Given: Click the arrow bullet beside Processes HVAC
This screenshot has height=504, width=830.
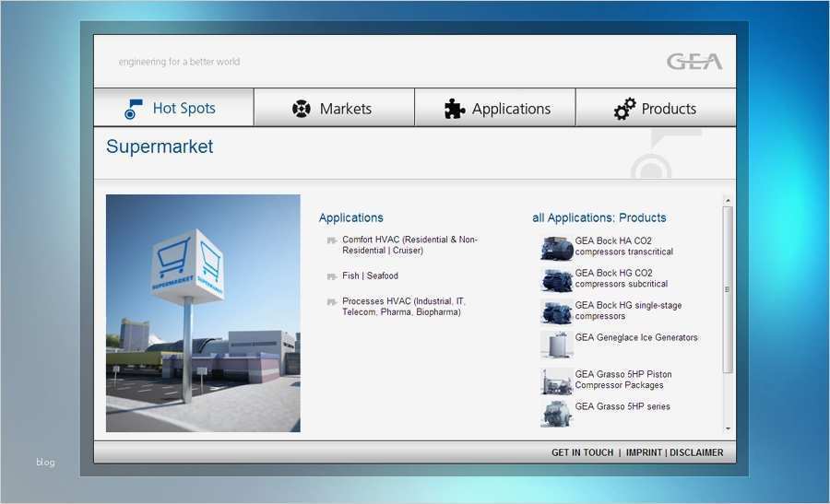Looking at the screenshot, I should 332,302.
